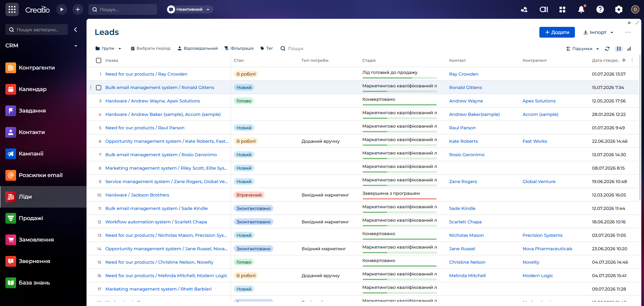
Task: Open the Групи folders dropdown
Action: pos(108,48)
